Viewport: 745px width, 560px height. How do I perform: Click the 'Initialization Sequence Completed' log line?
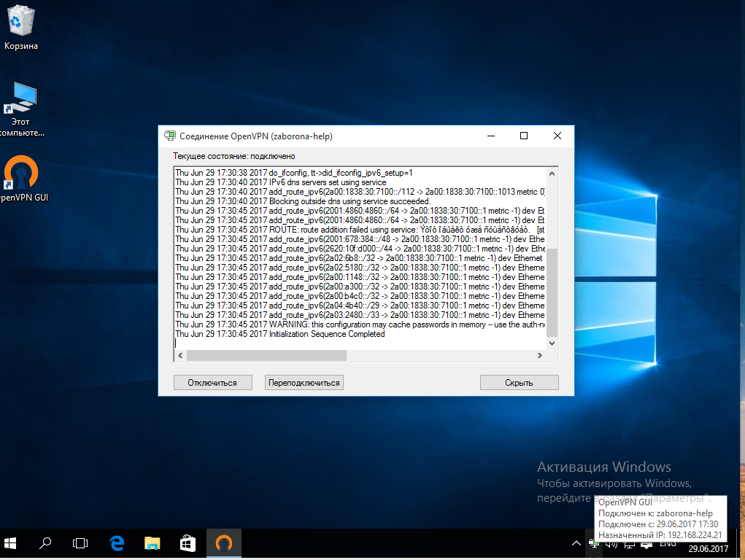pos(326,334)
